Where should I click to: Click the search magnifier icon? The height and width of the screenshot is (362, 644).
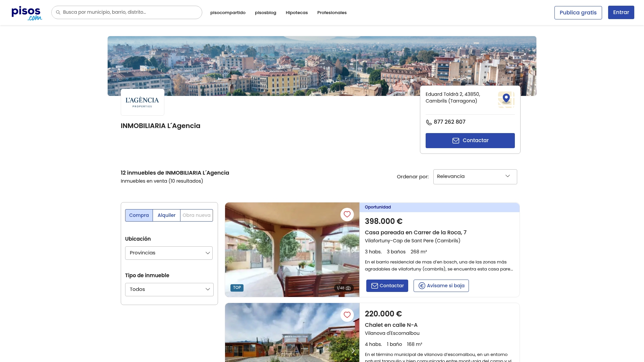coord(58,12)
